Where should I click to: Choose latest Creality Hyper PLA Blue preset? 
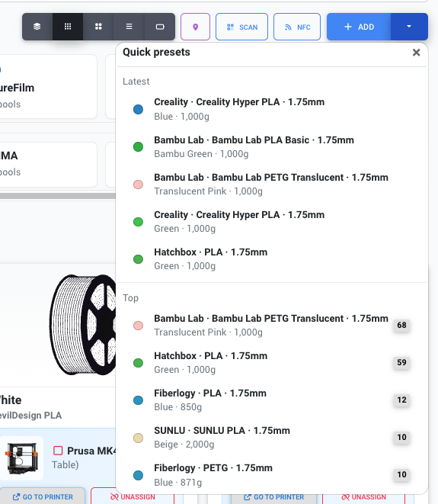click(272, 109)
